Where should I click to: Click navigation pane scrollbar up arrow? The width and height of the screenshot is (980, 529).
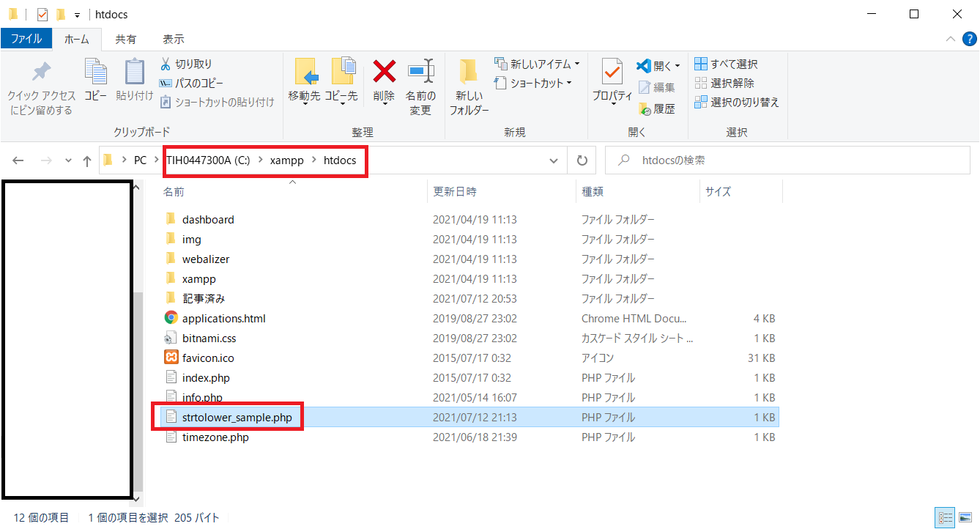(x=137, y=188)
